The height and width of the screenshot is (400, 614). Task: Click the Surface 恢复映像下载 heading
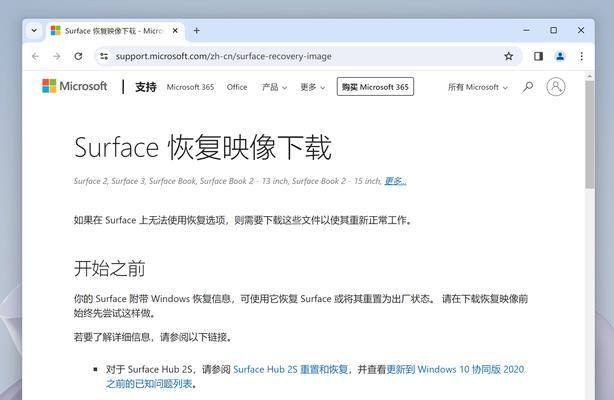(203, 147)
